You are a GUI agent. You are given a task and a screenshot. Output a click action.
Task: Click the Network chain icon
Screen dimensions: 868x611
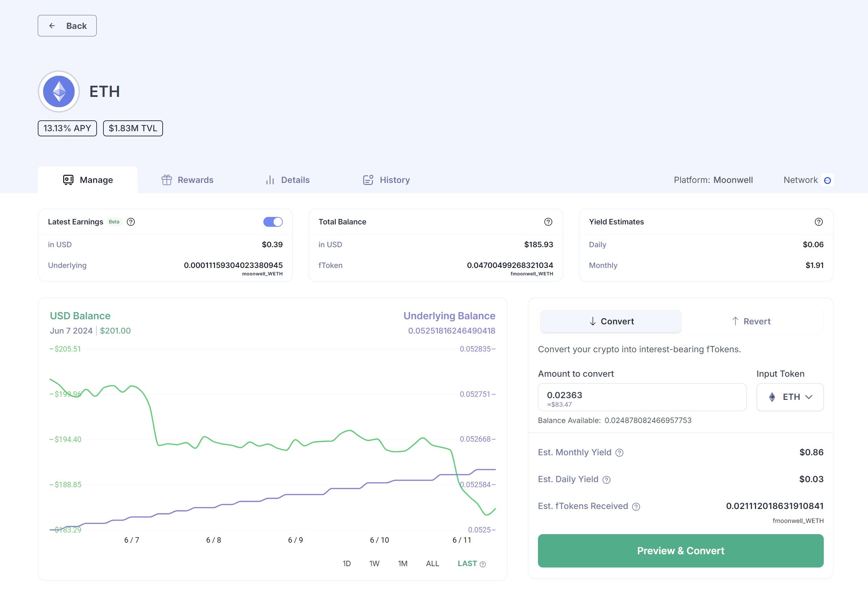coord(827,180)
